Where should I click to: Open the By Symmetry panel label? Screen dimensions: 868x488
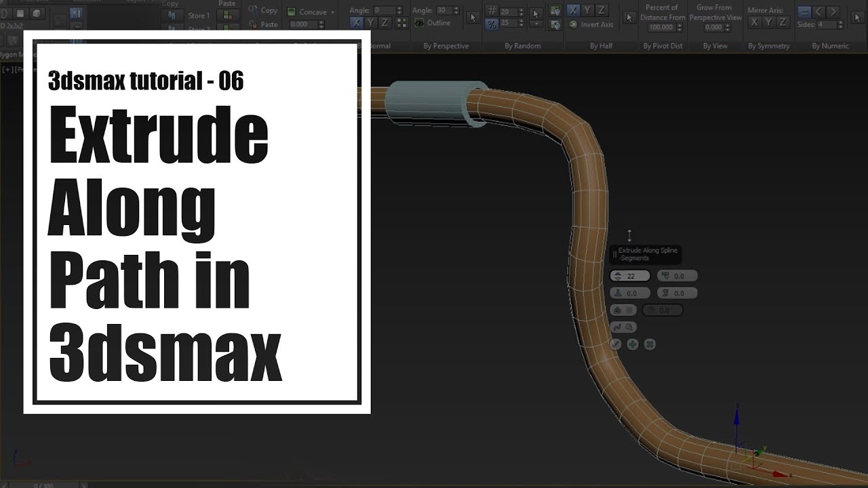click(769, 45)
